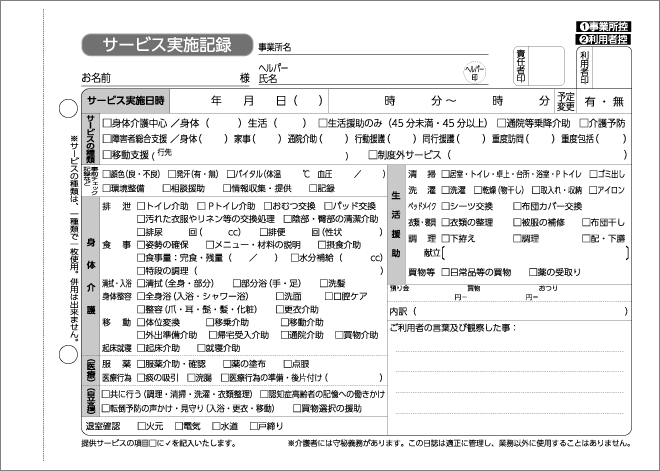Tick the 情報収集・提供 checkbox

point(227,188)
